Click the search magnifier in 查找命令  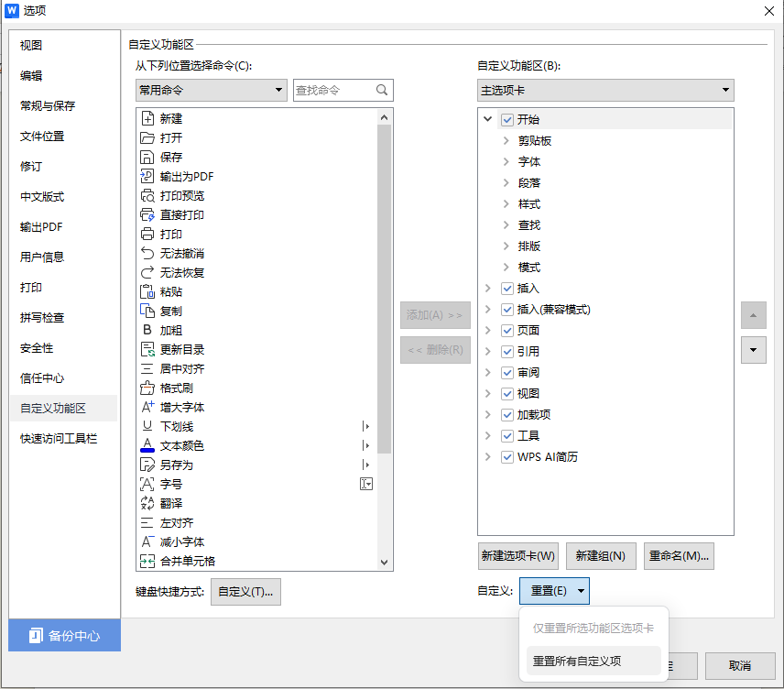point(382,90)
